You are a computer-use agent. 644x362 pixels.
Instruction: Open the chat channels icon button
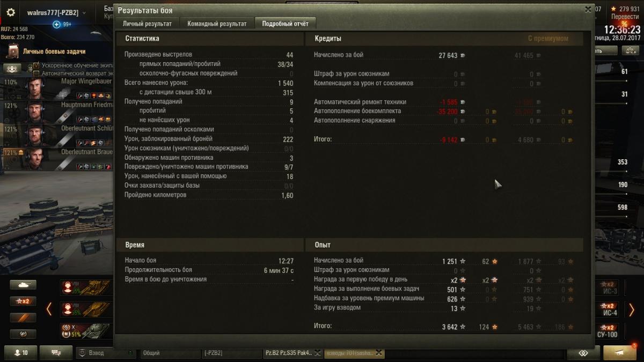pos(56,352)
